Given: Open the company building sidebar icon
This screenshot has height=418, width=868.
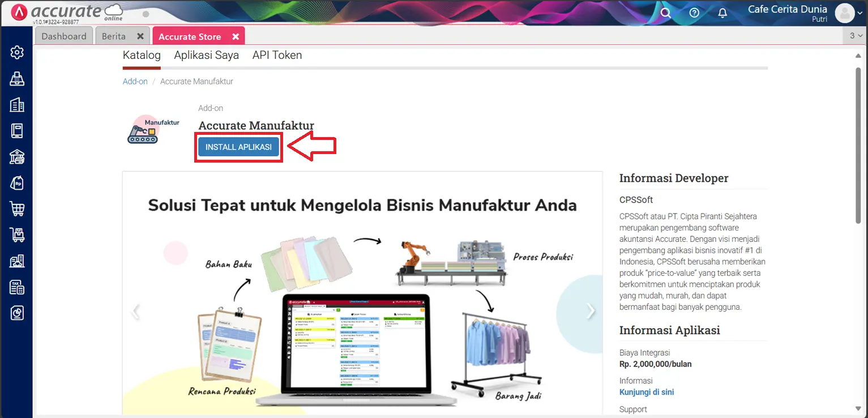Looking at the screenshot, I should click(17, 105).
